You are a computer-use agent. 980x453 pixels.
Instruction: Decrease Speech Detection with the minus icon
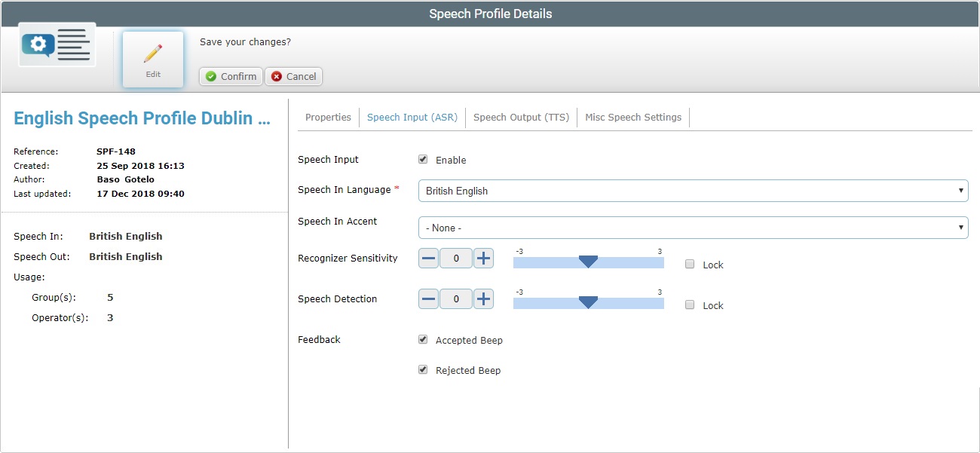click(x=428, y=298)
